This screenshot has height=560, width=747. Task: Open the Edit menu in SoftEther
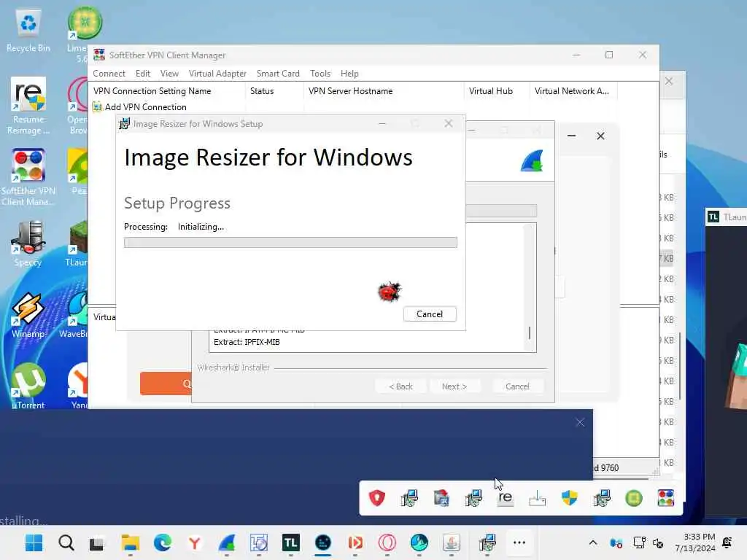pyautogui.click(x=142, y=74)
